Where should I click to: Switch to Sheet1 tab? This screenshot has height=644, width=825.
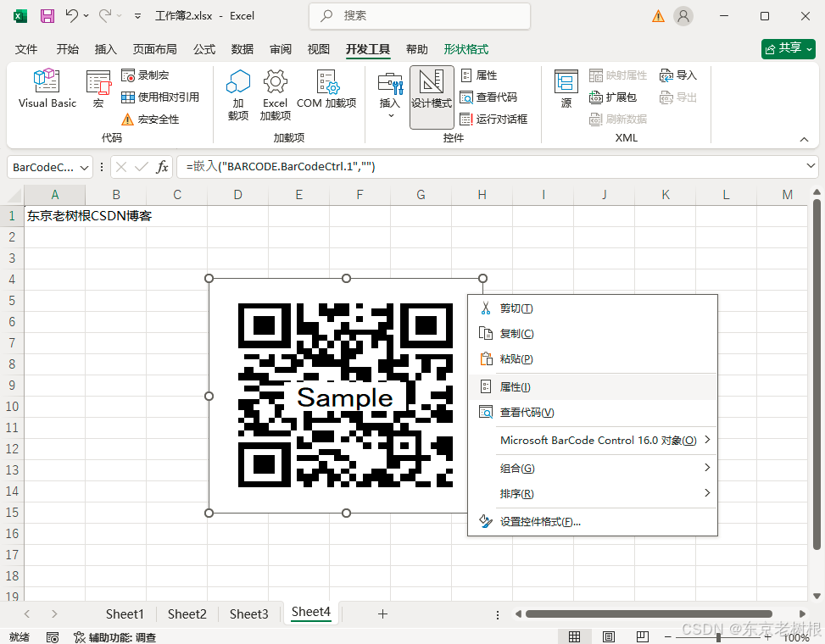tap(125, 614)
